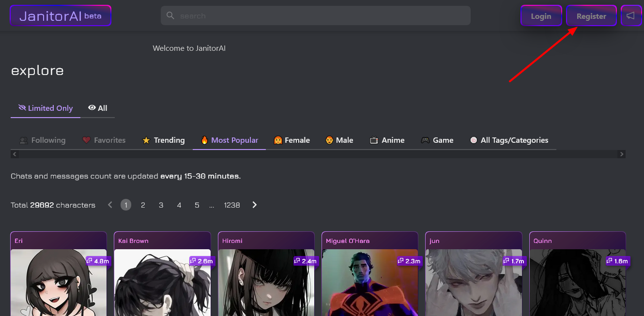Screen dimensions: 644x316
Task: Switch to the Male tab
Action: [339, 140]
